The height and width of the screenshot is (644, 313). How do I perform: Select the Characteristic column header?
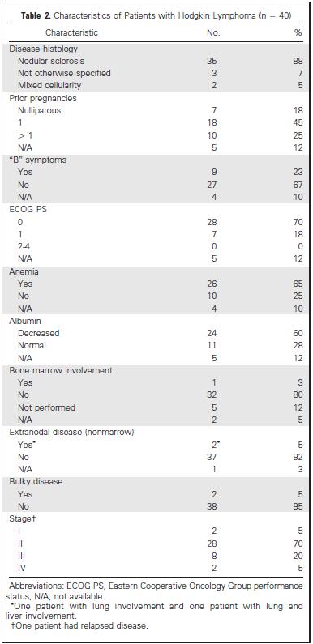coord(72,32)
